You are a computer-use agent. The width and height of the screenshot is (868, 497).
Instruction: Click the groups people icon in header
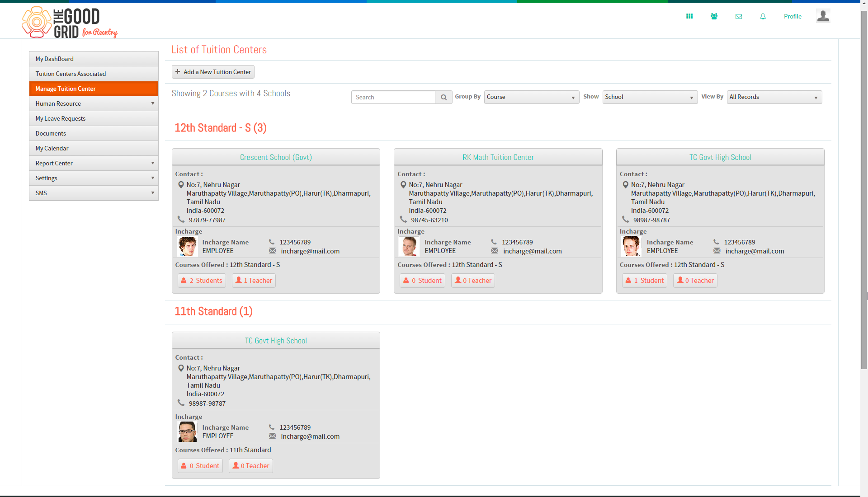click(x=714, y=16)
